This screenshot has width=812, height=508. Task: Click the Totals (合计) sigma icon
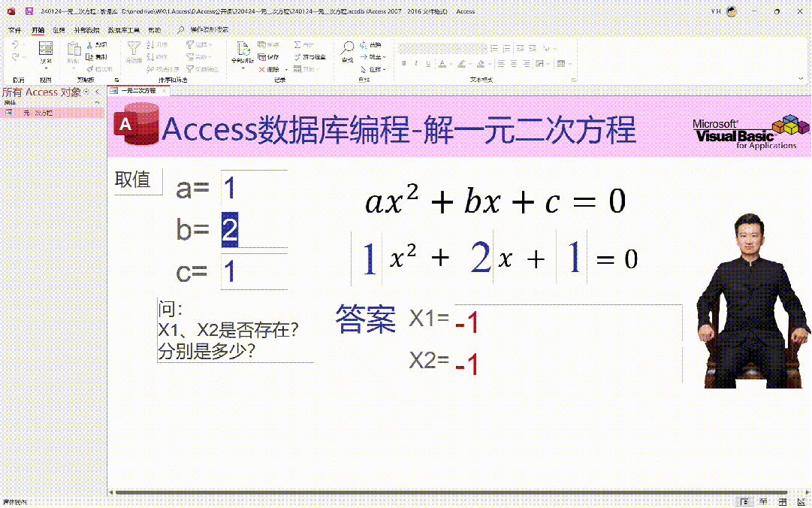click(297, 45)
